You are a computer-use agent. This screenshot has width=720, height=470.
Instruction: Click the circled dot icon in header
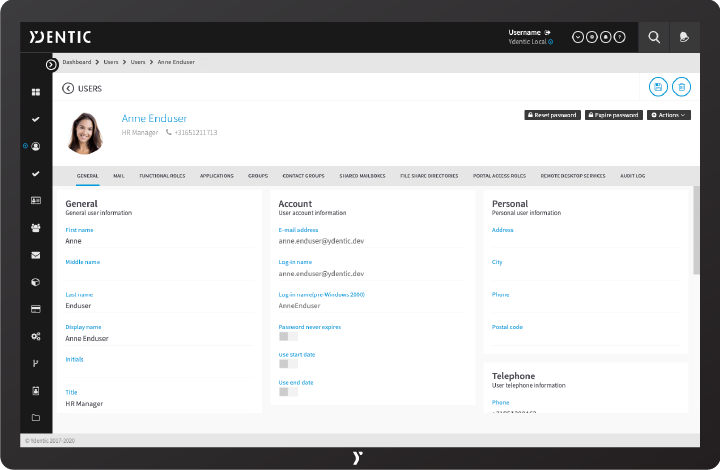592,37
